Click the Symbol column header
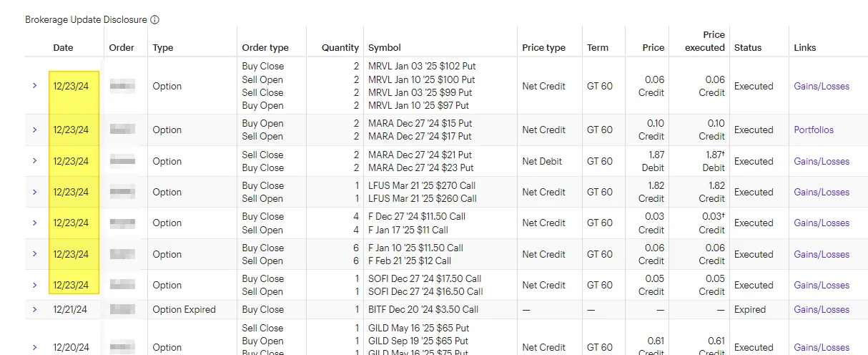Viewport: 868px width, 355px height. (385, 47)
